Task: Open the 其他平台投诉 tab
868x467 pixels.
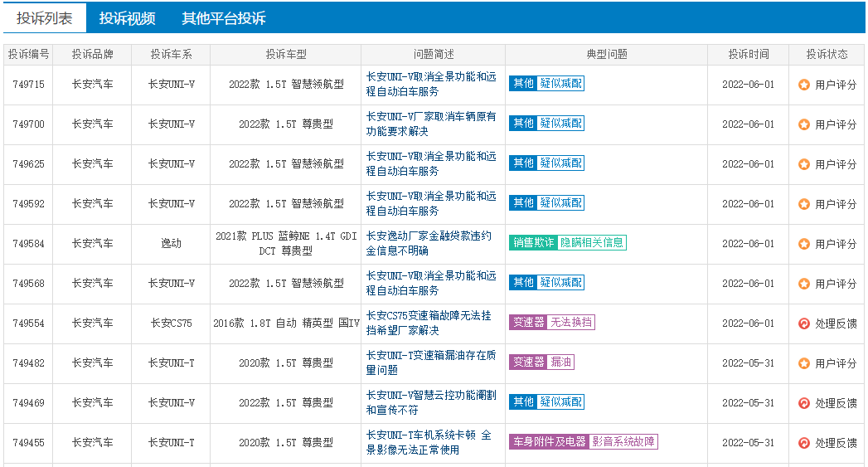Action: pyautogui.click(x=224, y=18)
